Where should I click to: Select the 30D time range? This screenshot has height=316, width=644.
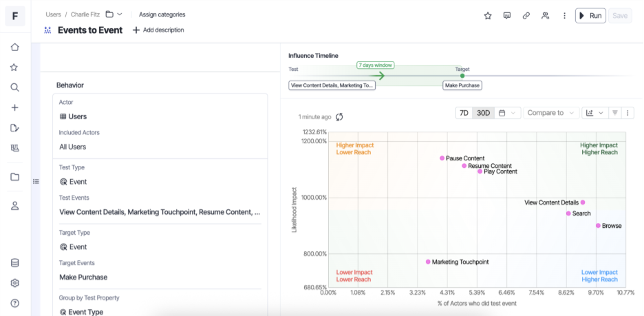pyautogui.click(x=484, y=113)
